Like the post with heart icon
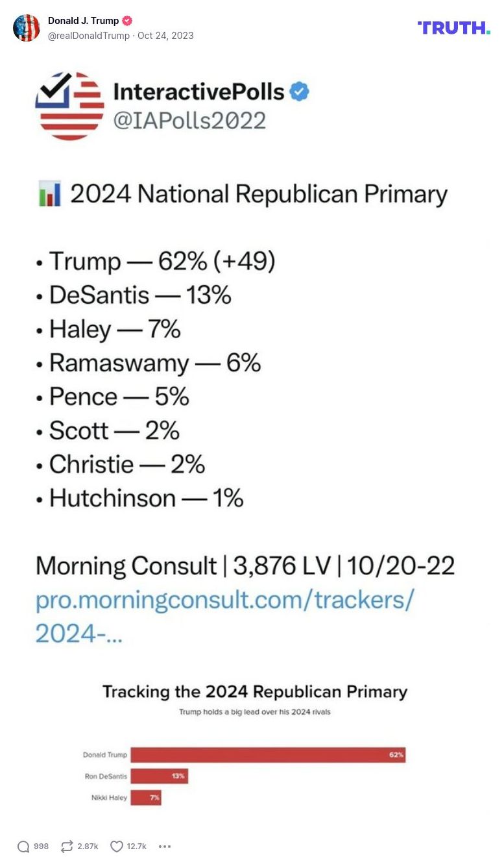 tap(117, 847)
